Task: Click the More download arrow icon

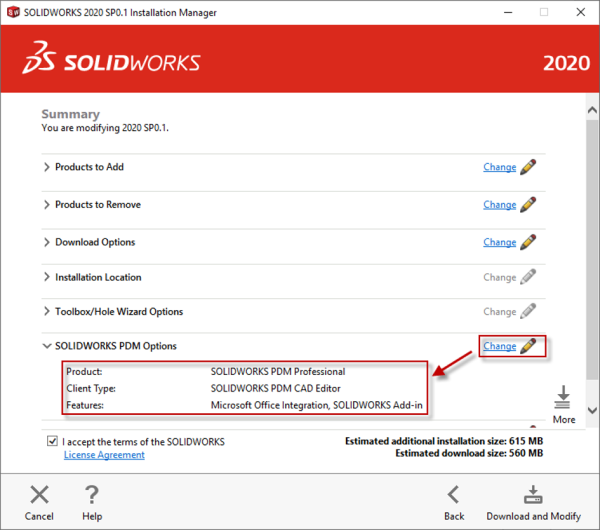Action: coord(563,398)
